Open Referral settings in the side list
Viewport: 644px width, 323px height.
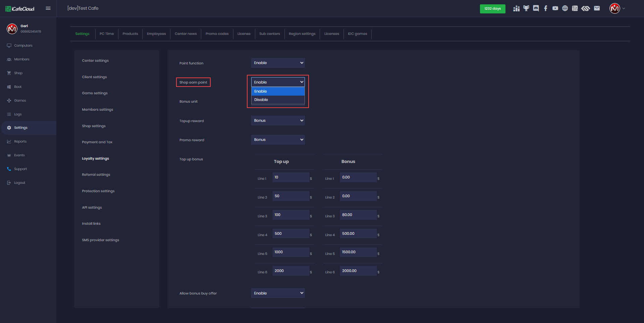pos(96,175)
